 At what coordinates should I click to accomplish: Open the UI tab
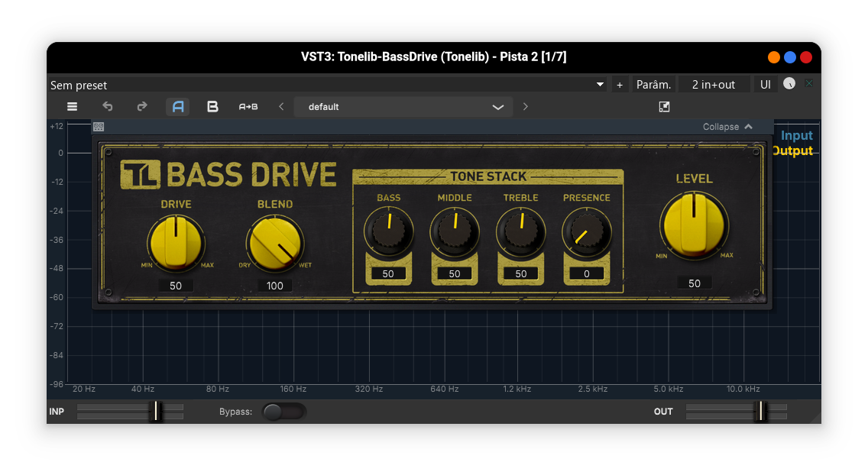click(766, 84)
